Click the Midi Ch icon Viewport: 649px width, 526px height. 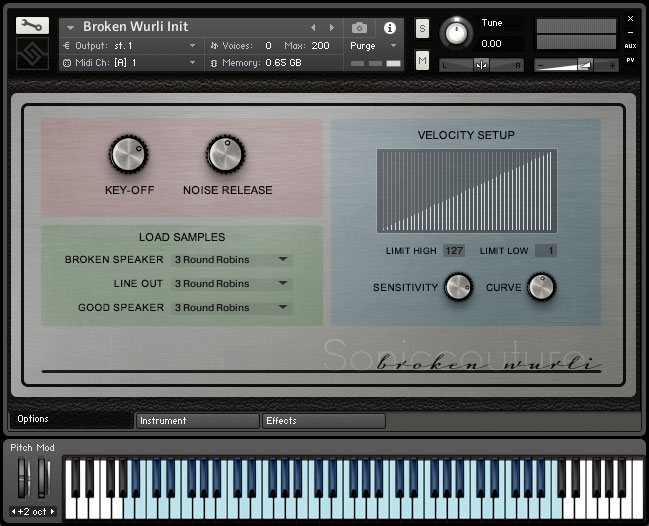[x=67, y=63]
